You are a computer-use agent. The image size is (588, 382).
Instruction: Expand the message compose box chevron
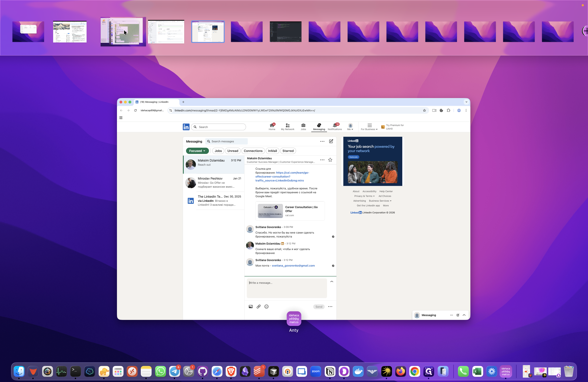pos(332,282)
